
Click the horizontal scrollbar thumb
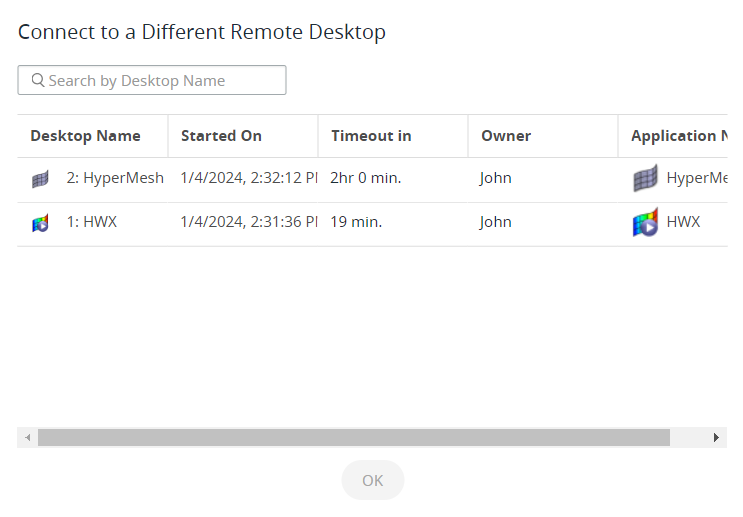click(x=353, y=438)
